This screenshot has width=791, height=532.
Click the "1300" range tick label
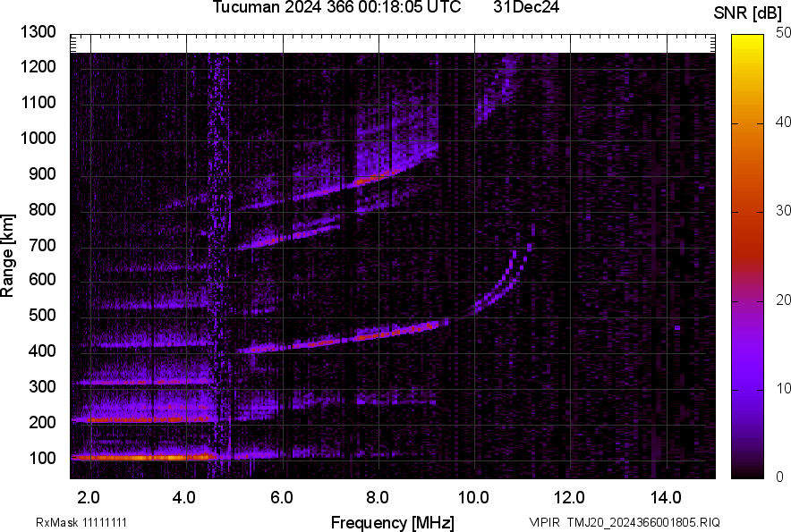tap(38, 32)
